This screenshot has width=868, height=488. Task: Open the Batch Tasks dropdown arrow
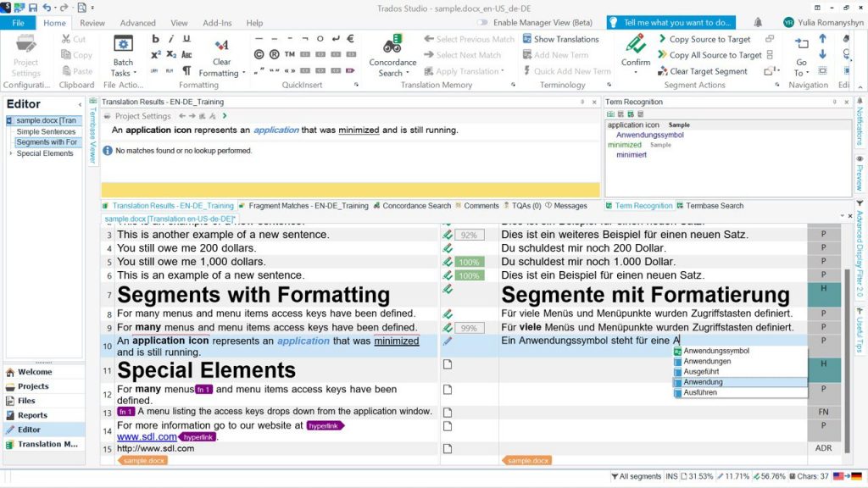135,73
